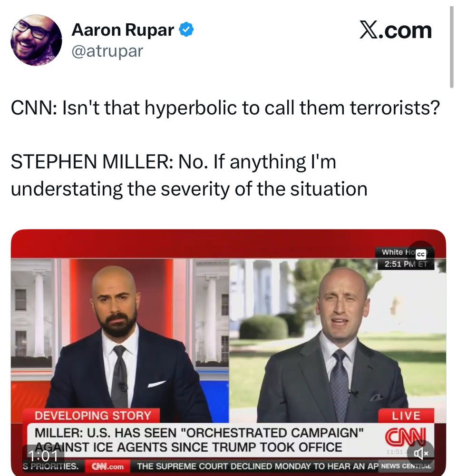Unmute the video with speaker icon
The height and width of the screenshot is (476, 457).
coord(420,453)
